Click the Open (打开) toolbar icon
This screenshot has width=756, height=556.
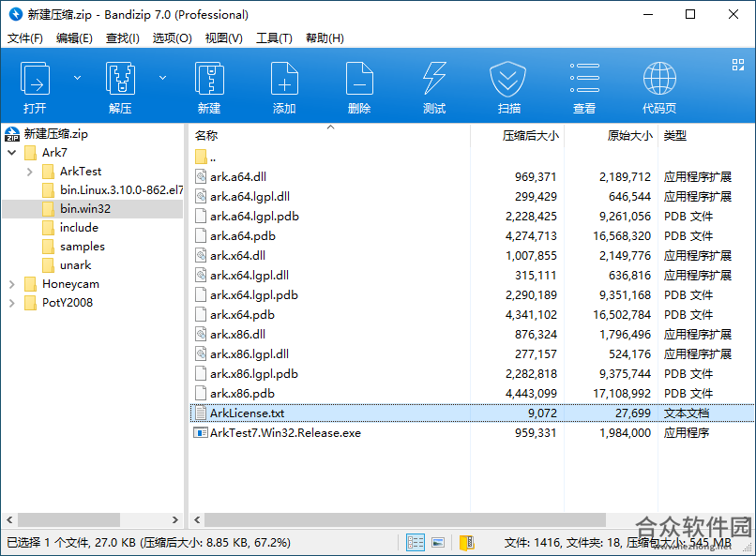(35, 78)
